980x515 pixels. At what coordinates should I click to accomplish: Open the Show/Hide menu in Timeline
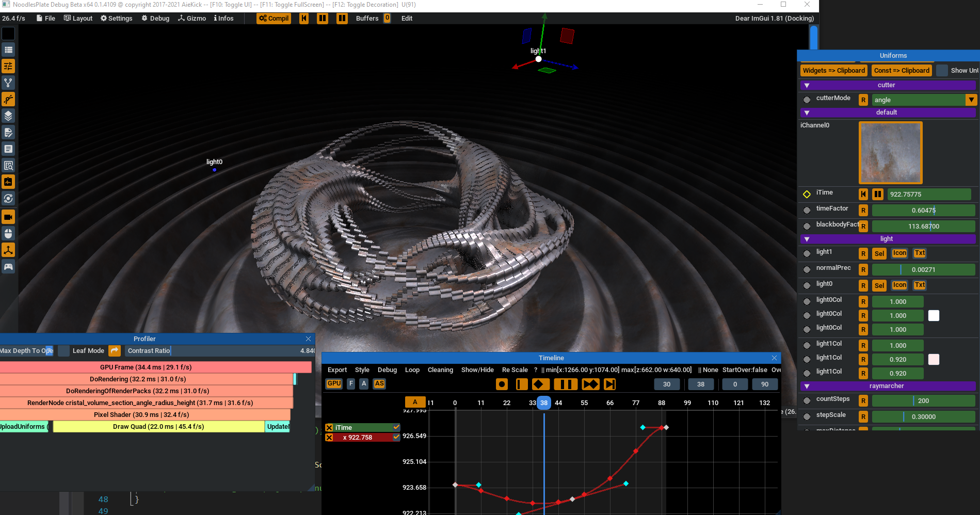pyautogui.click(x=477, y=370)
